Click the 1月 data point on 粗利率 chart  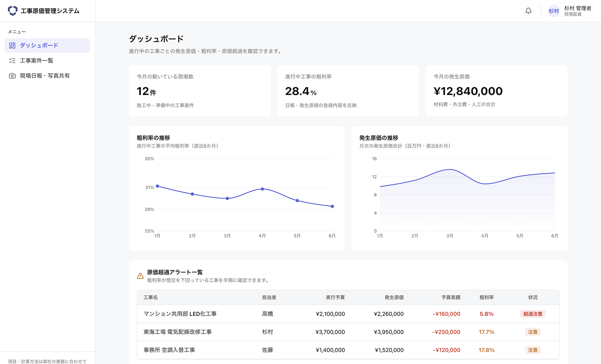click(157, 186)
